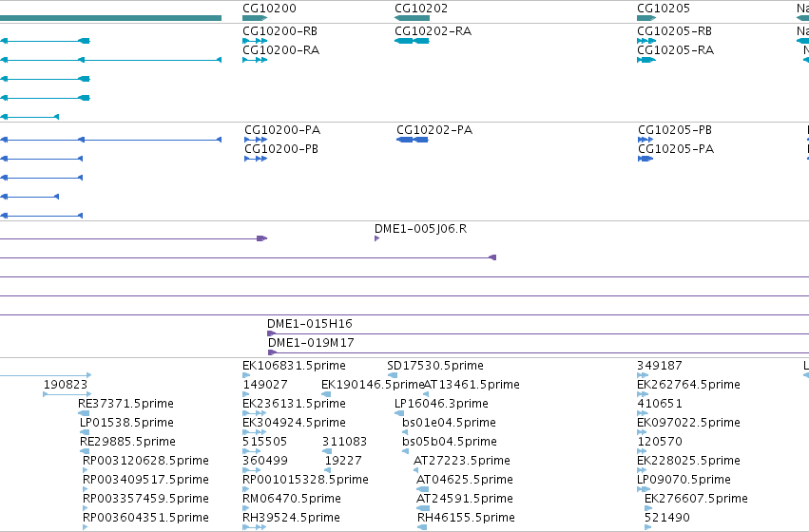
Task: Click EK190146.5prime EST label
Action: pos(373,385)
